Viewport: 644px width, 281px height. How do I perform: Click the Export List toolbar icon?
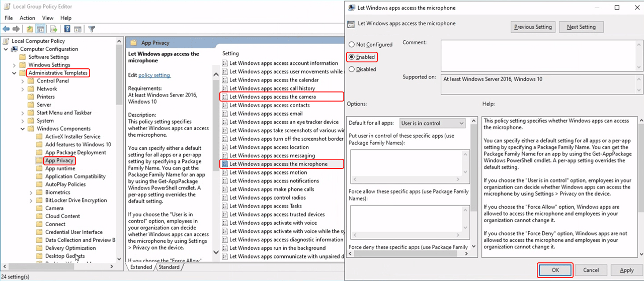click(x=53, y=29)
